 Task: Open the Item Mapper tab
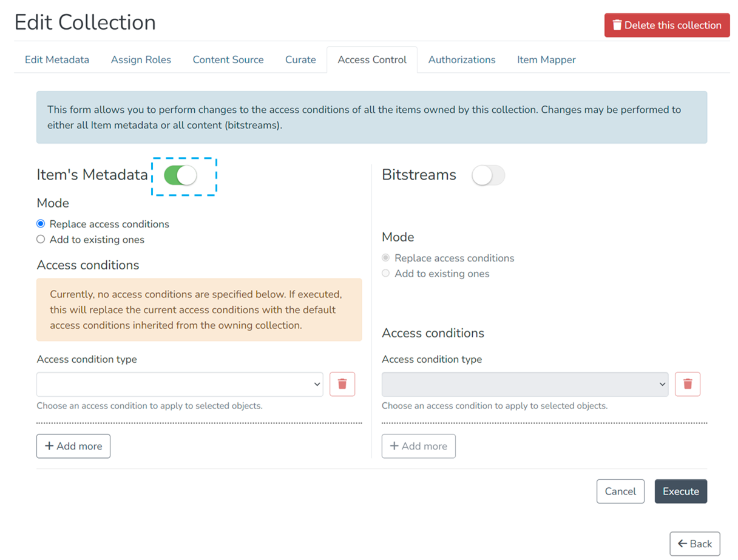pos(546,59)
